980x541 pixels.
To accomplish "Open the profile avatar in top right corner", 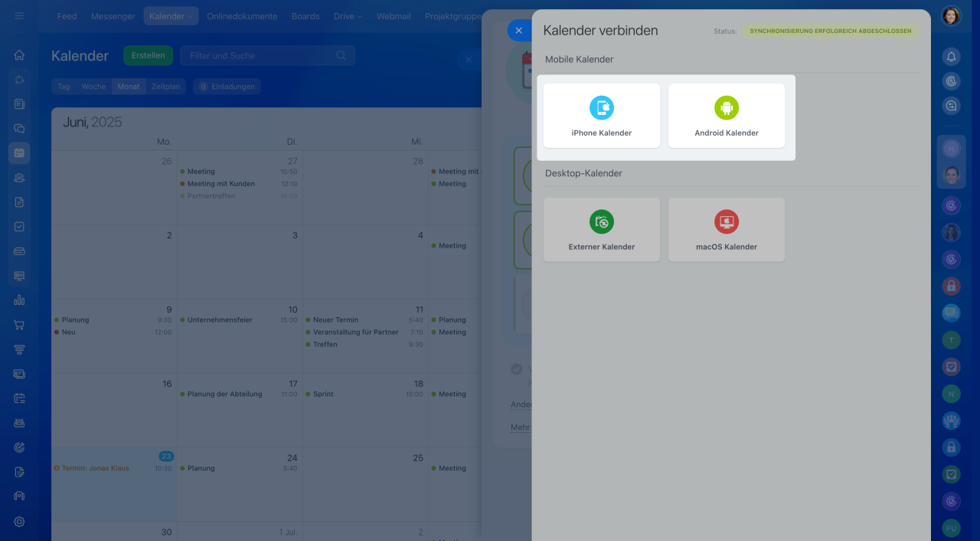I will (x=951, y=16).
